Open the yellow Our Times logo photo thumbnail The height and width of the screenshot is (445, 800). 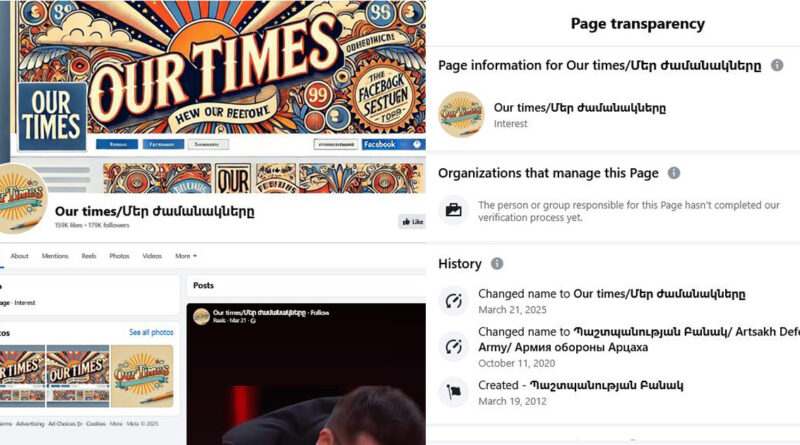point(142,376)
